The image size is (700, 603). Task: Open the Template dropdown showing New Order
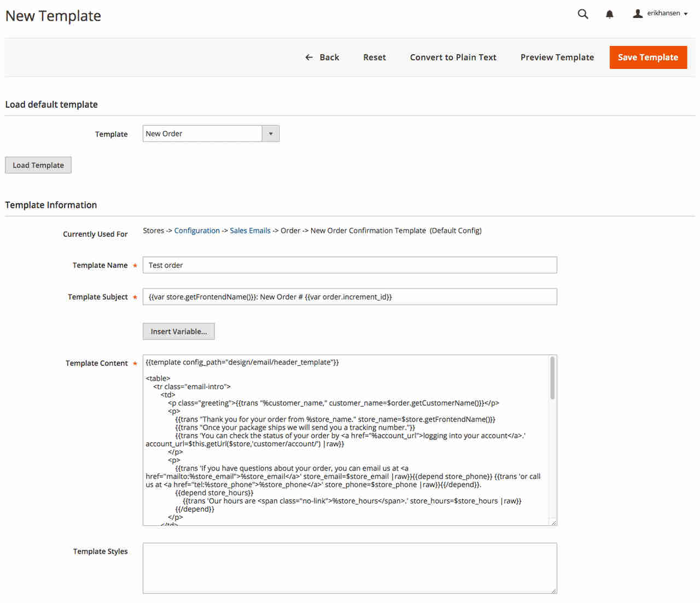[x=211, y=133]
